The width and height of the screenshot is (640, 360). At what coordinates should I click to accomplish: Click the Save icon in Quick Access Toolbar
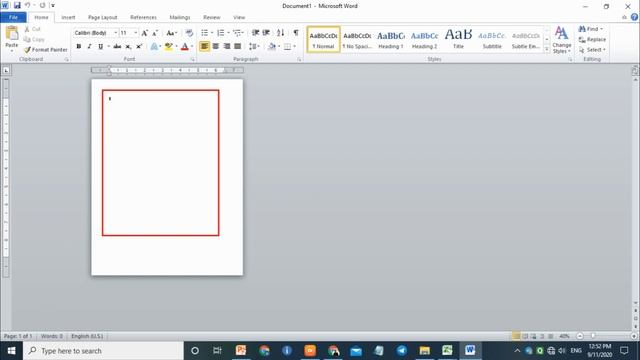tap(17, 6)
